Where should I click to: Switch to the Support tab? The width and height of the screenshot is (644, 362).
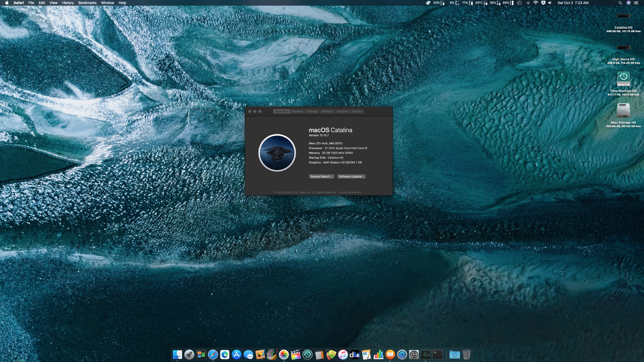342,111
